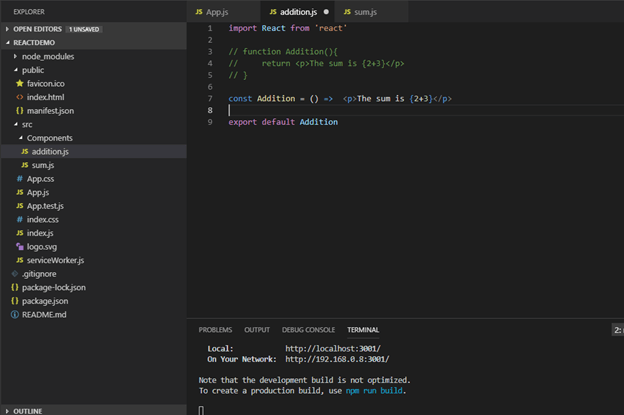Expand the Outline section
This screenshot has width=624, height=415.
(7, 410)
